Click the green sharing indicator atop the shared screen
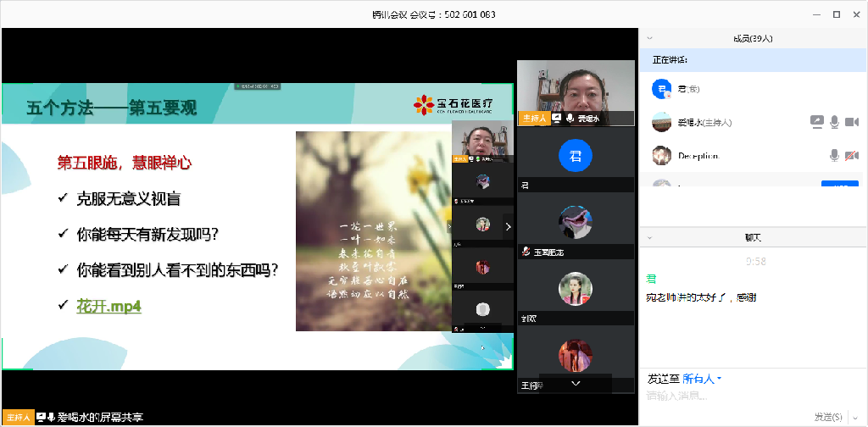The width and height of the screenshot is (868, 427). (x=257, y=86)
